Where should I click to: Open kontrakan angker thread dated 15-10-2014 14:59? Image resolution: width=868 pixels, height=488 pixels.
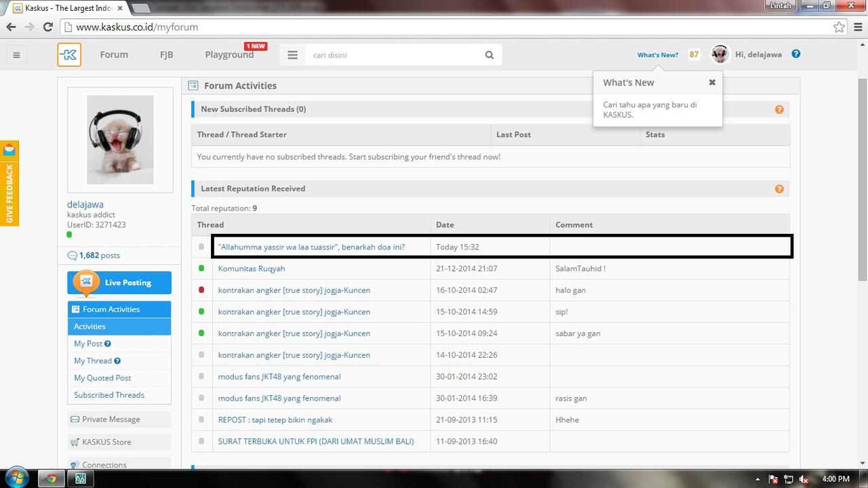(294, 312)
